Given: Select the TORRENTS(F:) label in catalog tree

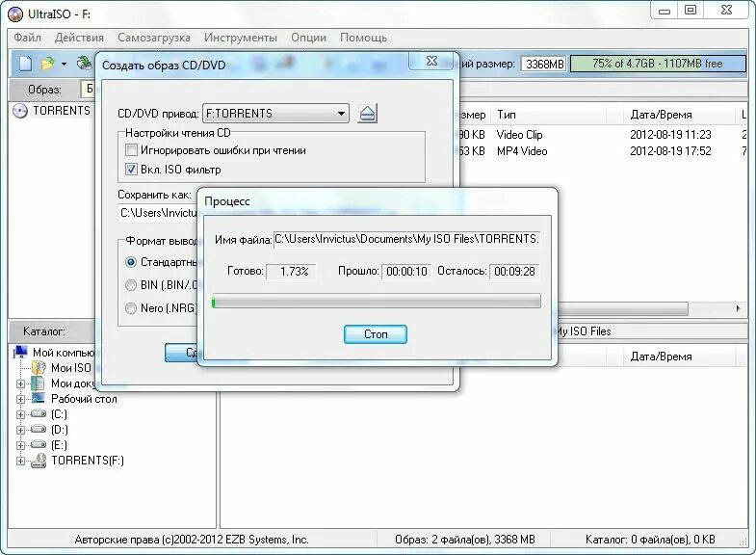Looking at the screenshot, I should click(88, 461).
